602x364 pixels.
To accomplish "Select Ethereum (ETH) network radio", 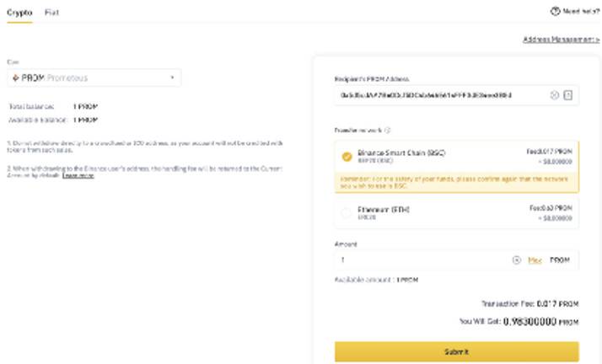I will coord(346,213).
